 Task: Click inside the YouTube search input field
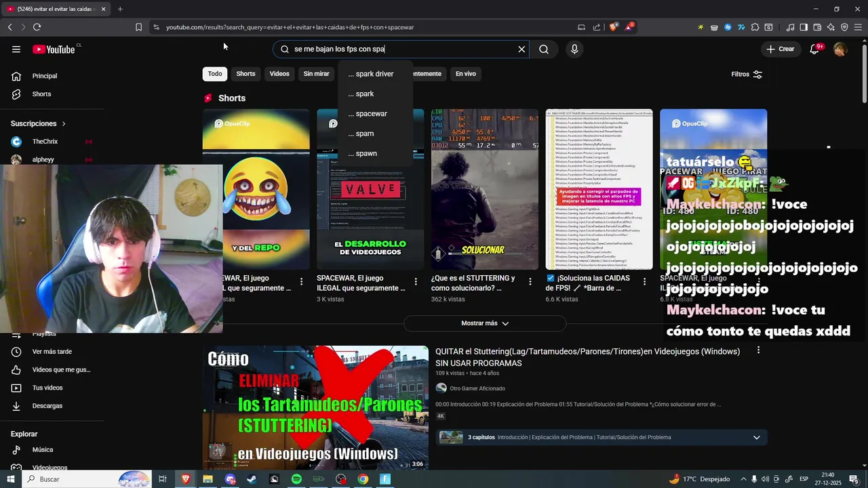(x=401, y=49)
